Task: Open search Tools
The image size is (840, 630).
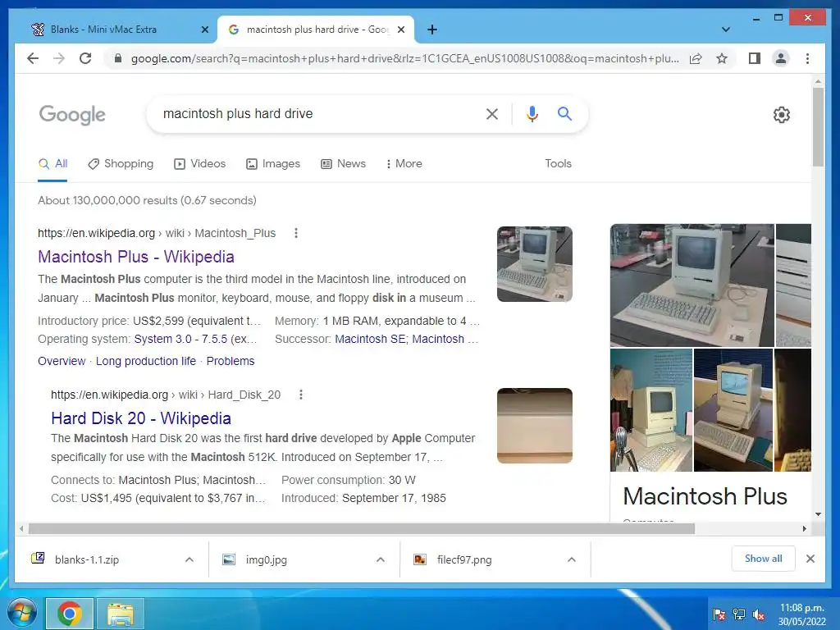Action: tap(558, 163)
